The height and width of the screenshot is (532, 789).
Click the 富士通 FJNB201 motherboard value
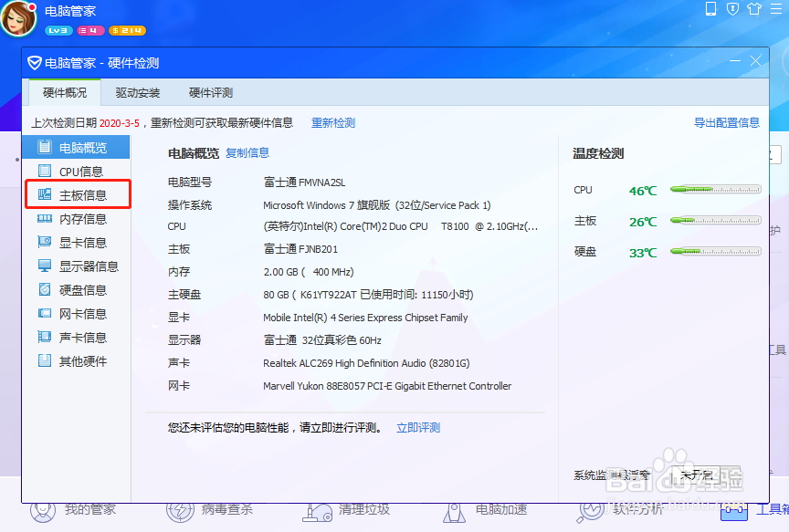pos(300,249)
